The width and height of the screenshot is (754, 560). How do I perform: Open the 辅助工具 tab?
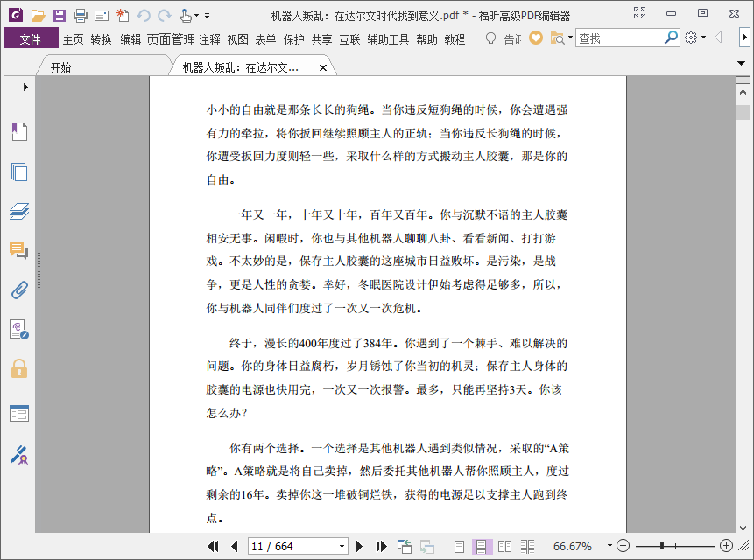[388, 38]
